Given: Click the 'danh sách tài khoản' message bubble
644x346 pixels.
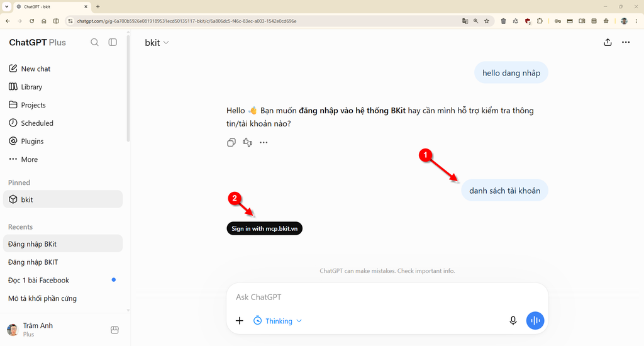Looking at the screenshot, I should point(505,190).
